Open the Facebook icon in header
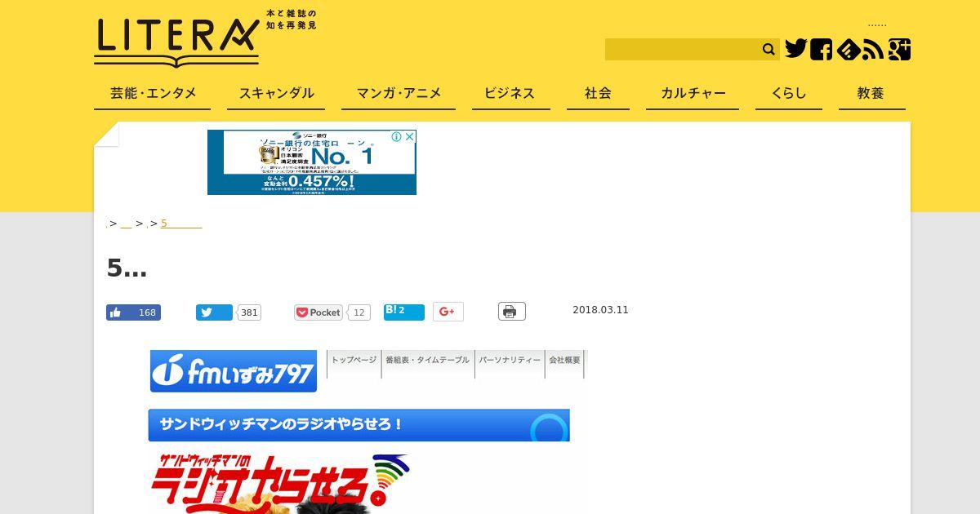This screenshot has height=514, width=980. [821, 50]
